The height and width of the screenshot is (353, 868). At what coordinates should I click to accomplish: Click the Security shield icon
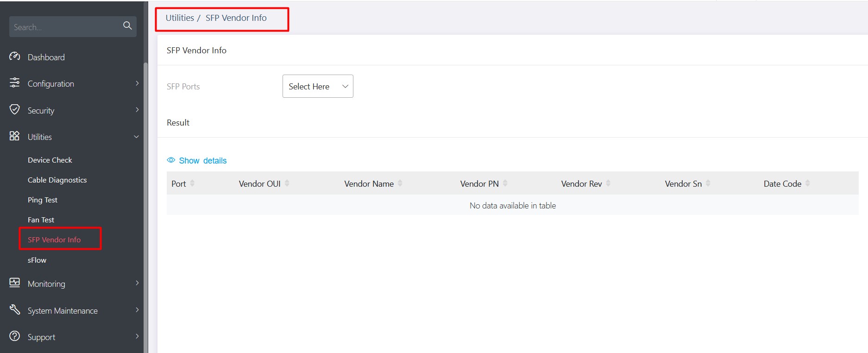(15, 110)
